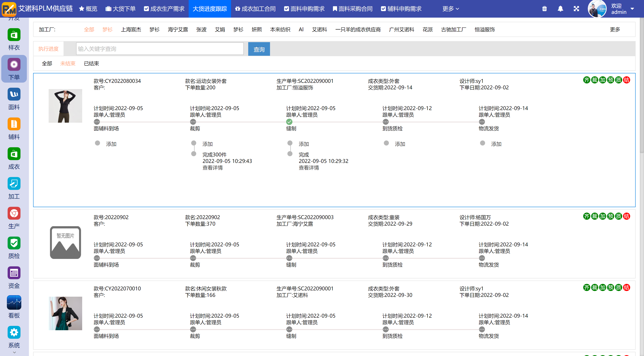
Task: Open the 样衣 sidebar module
Action: pyautogui.click(x=14, y=35)
